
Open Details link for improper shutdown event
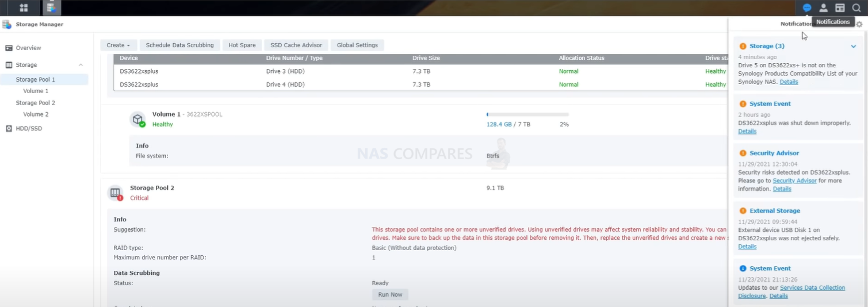pos(747,131)
